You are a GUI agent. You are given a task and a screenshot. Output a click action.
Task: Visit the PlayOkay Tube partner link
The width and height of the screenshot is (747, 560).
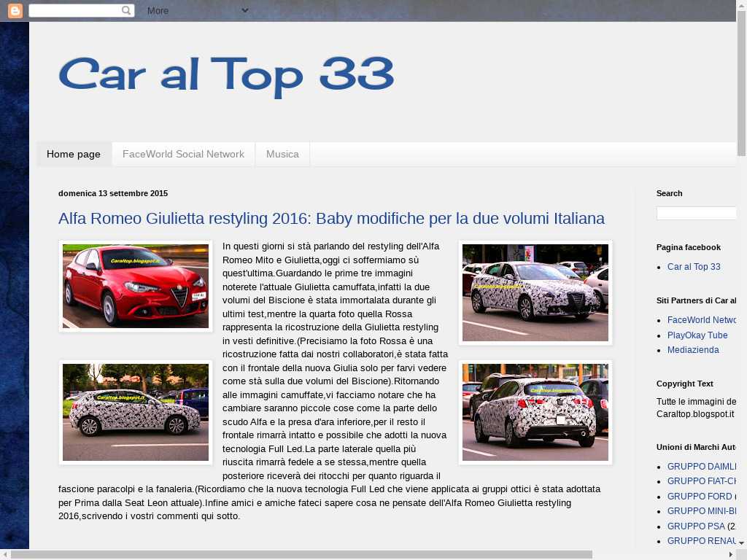(x=697, y=335)
